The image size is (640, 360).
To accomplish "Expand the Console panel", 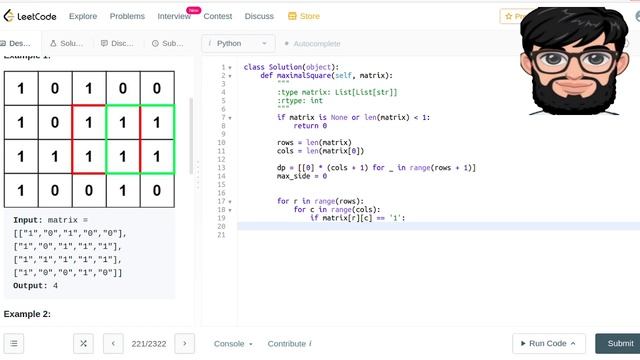I will pos(233,344).
